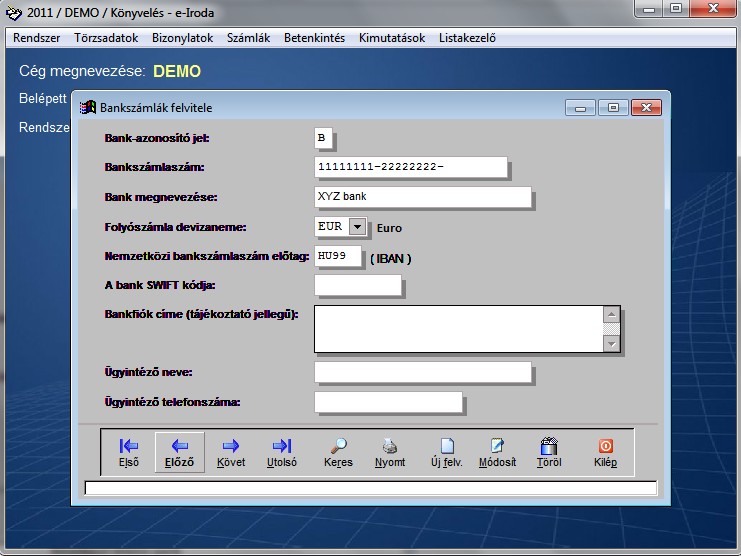Viewport: 741px width, 556px height.
Task: Click the Bankszámlaszám input field
Action: pyautogui.click(x=410, y=167)
